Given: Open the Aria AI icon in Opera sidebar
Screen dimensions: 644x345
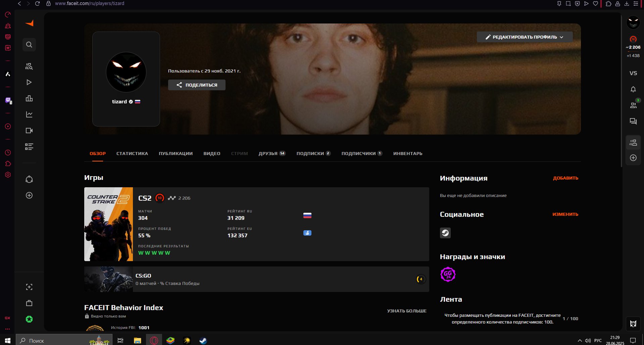Looking at the screenshot, I should (8, 74).
